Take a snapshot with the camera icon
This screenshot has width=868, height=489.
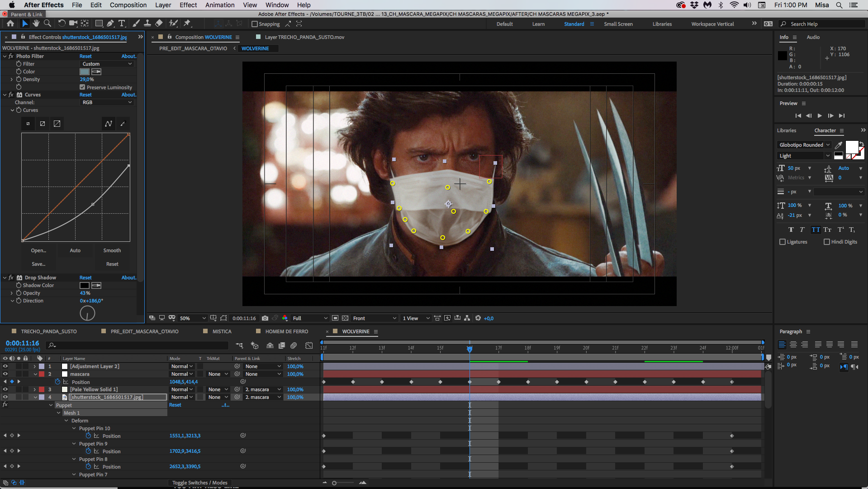coord(265,318)
